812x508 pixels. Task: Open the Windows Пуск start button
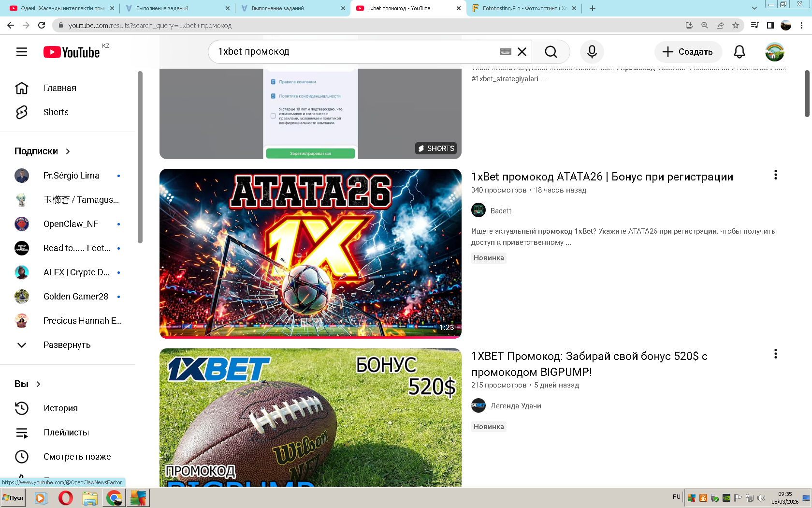[x=13, y=497]
